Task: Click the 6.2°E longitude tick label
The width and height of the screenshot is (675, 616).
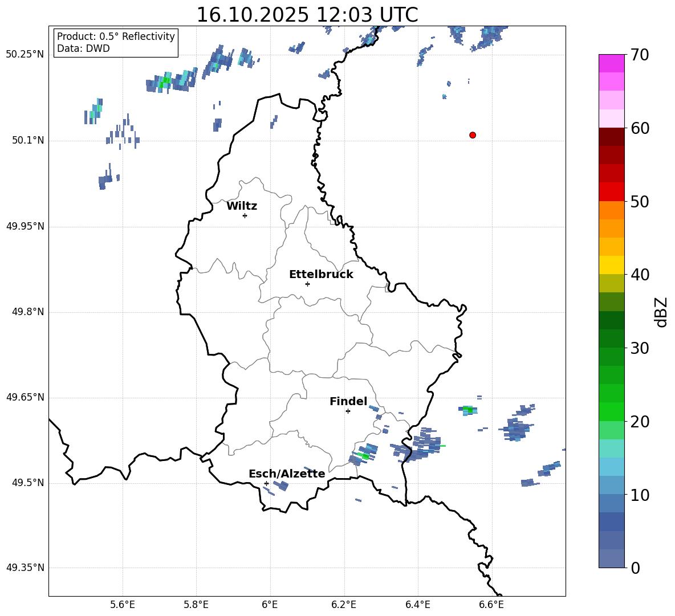Action: click(x=344, y=604)
